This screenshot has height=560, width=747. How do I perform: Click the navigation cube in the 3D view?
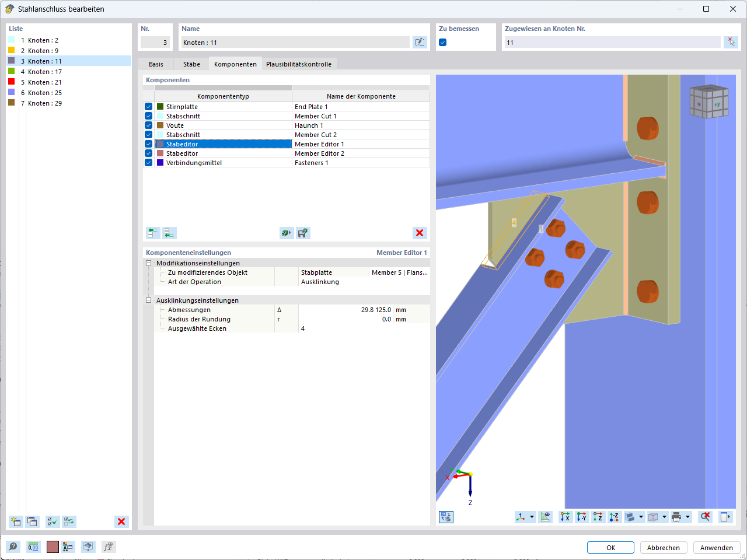pos(708,102)
